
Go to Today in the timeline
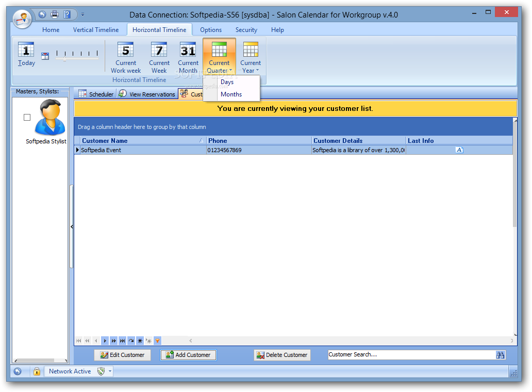[x=26, y=54]
